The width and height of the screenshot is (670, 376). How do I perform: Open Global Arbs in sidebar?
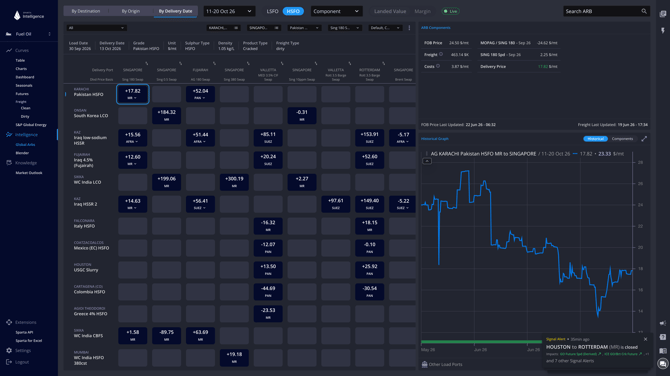tap(25, 145)
